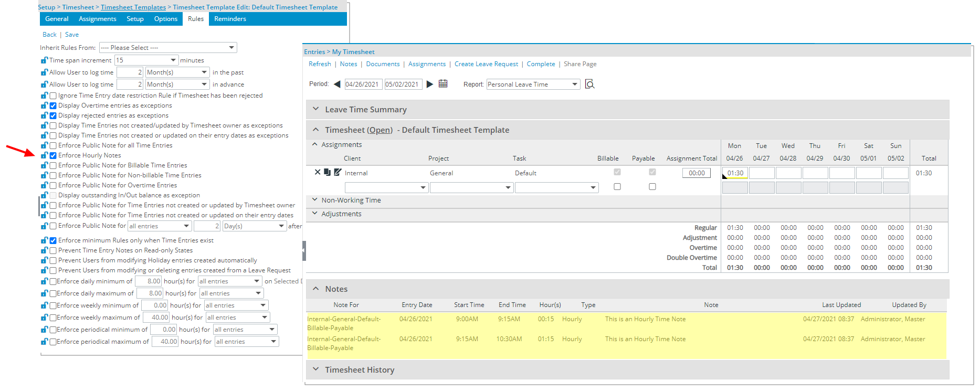
Task: Click the Back link
Action: [x=49, y=35]
